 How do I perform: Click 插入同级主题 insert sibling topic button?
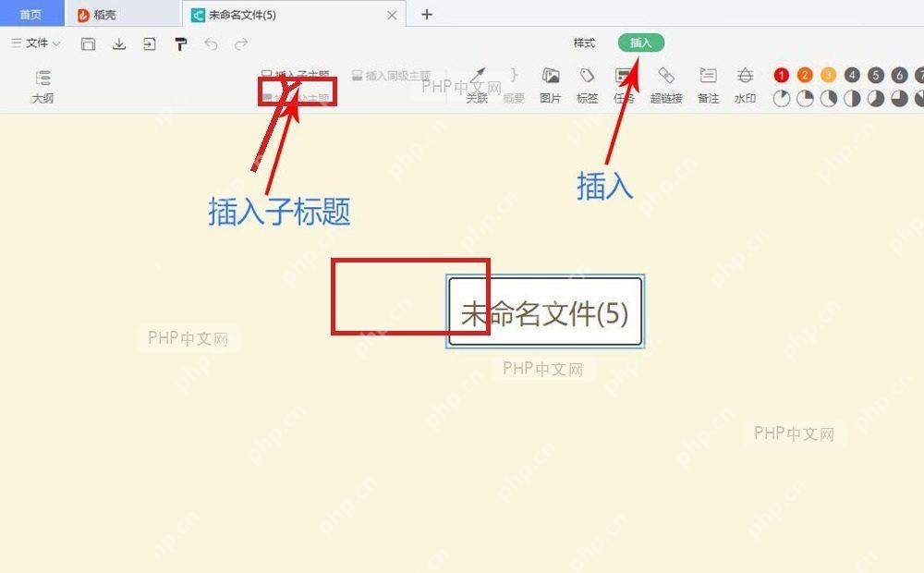[392, 76]
